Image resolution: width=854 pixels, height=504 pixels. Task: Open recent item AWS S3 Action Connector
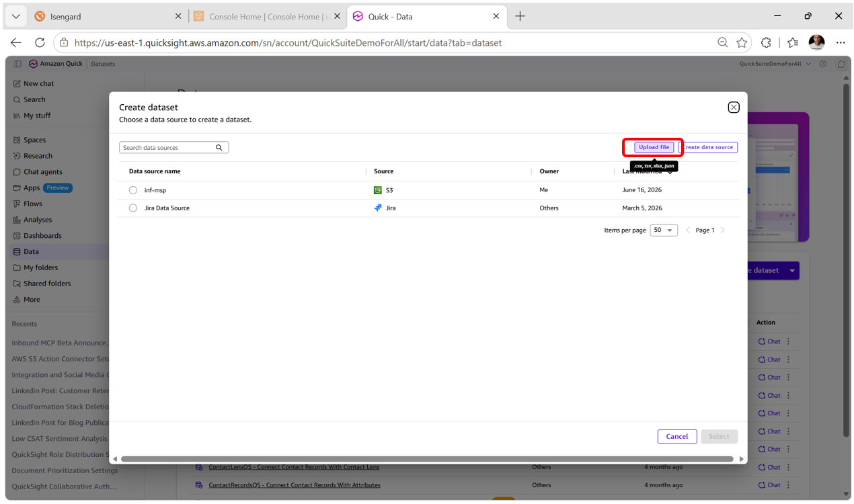coord(60,359)
